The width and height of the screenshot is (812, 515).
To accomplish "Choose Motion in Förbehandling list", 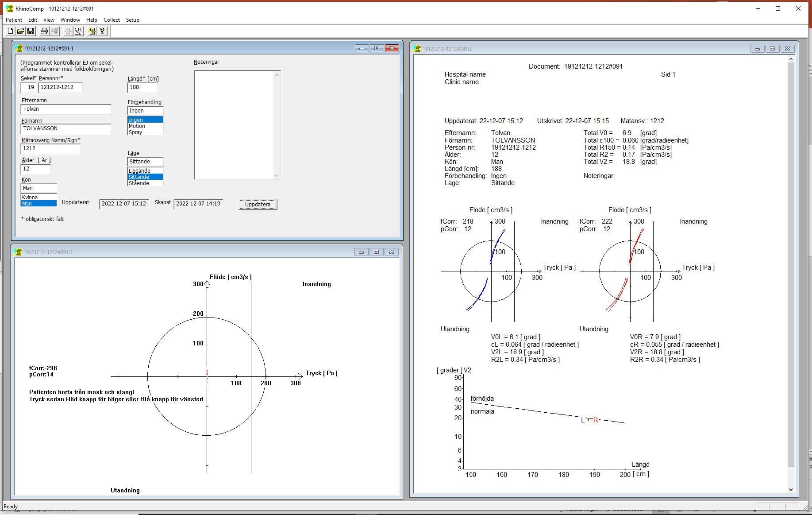I will [x=145, y=126].
